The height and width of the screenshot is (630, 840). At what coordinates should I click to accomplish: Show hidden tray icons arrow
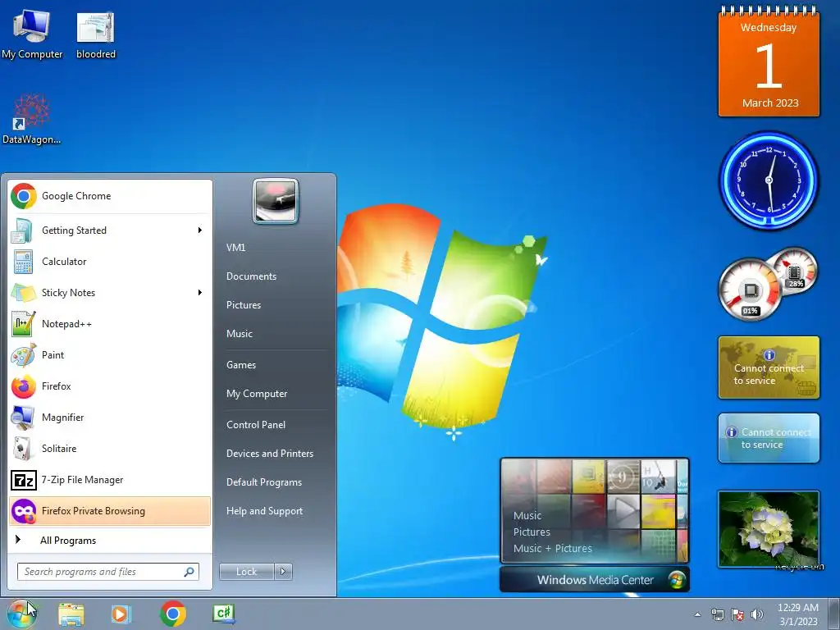pyautogui.click(x=697, y=614)
